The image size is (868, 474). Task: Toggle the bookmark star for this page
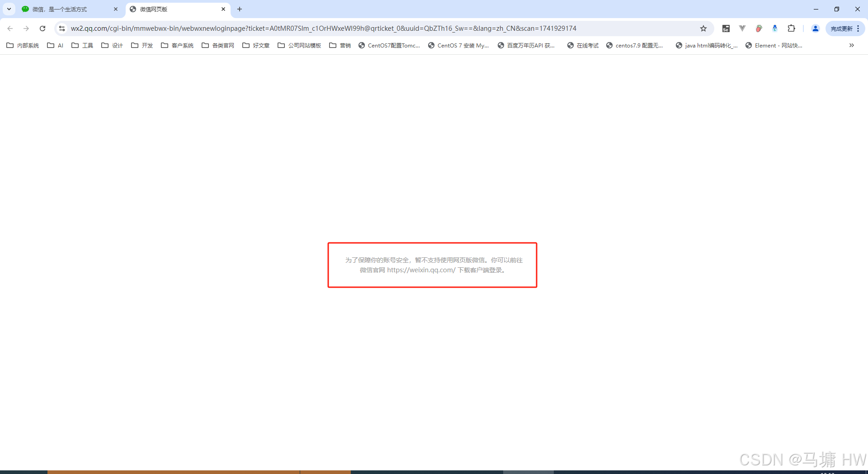click(x=703, y=28)
